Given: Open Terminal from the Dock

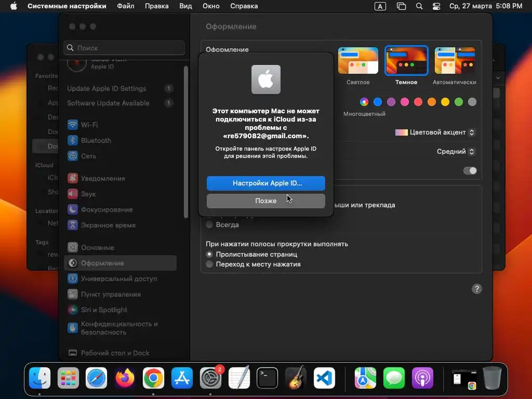Looking at the screenshot, I should pos(268,378).
